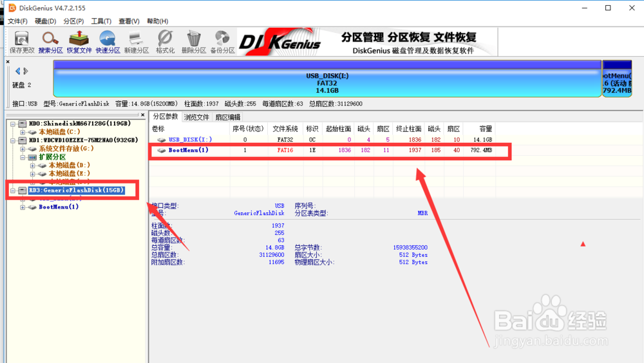Image resolution: width=644 pixels, height=363 pixels.
Task: Open the Search Partition (搜索分区) tool
Action: point(50,42)
